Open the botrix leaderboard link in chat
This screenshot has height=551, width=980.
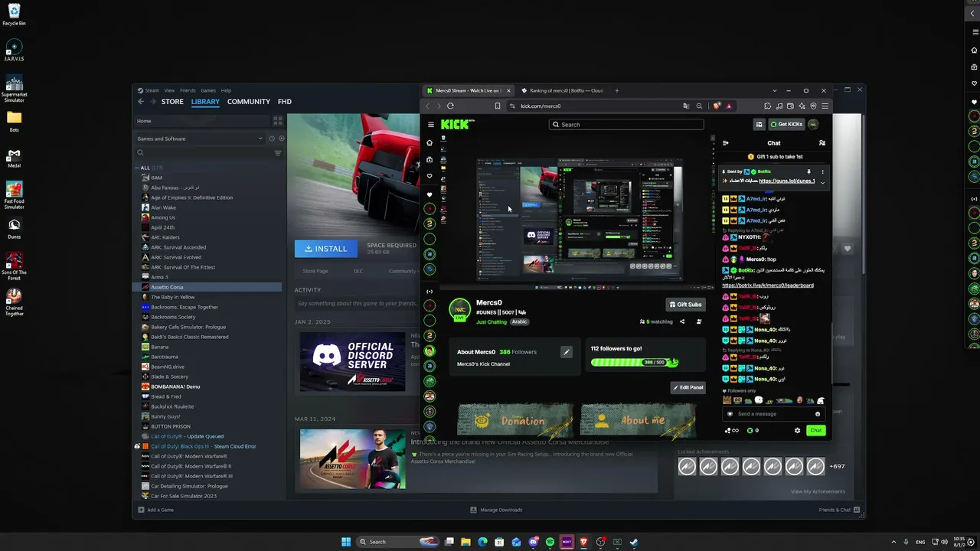pos(768,285)
